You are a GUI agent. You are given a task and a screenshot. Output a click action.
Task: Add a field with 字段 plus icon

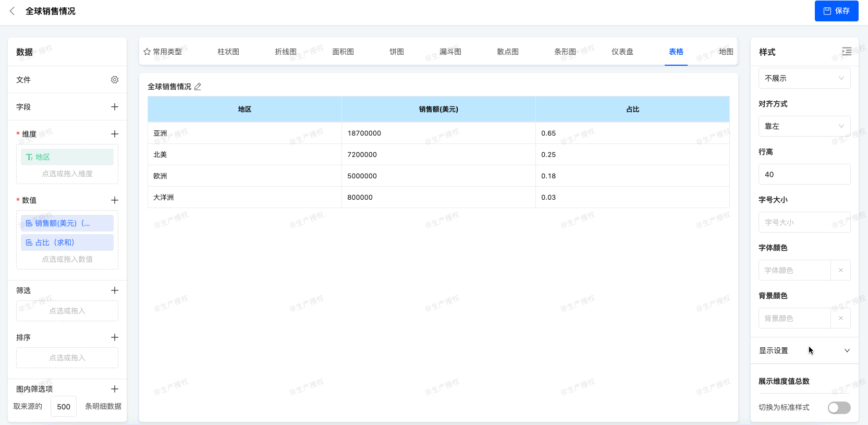pos(115,107)
